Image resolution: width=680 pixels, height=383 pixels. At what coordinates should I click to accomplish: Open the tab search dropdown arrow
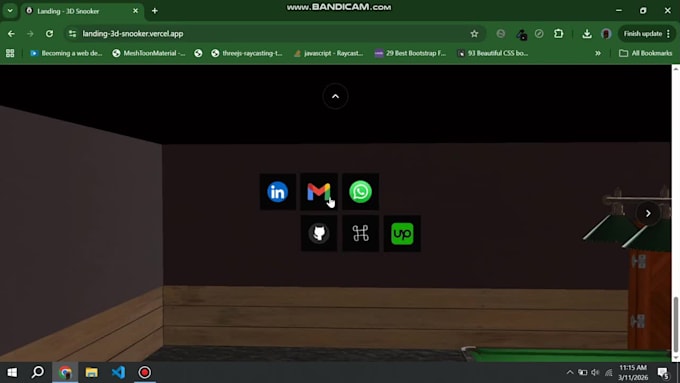click(x=10, y=11)
